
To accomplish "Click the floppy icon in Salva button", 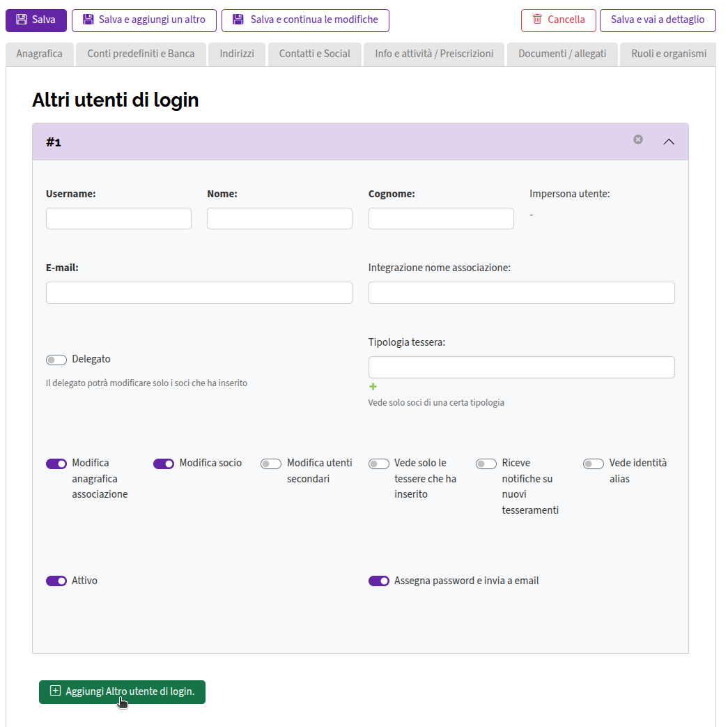I will tap(22, 20).
